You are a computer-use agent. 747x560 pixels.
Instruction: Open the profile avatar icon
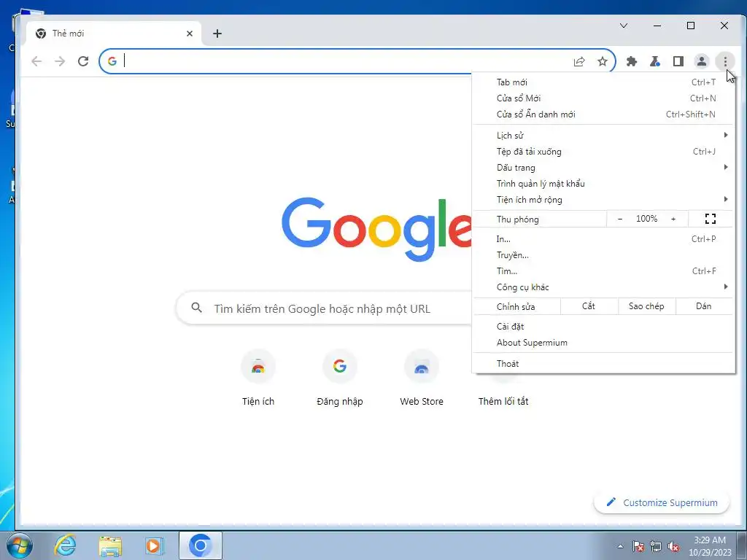[702, 61]
